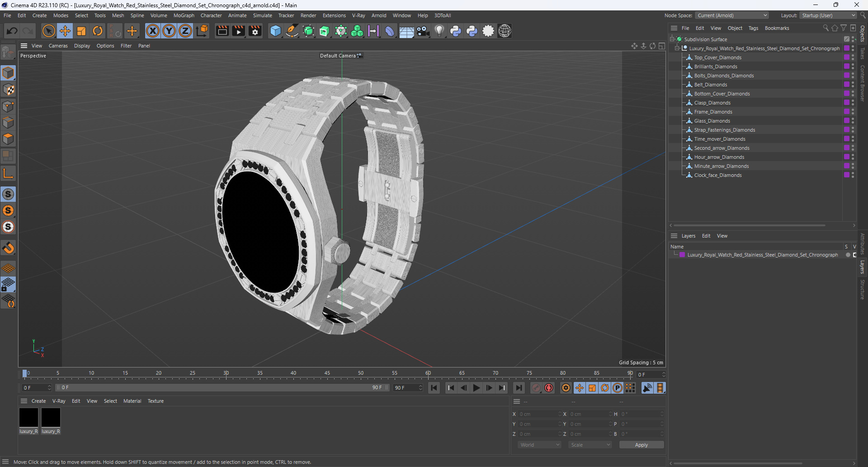
Task: Select the Live Selection tool
Action: coord(48,31)
